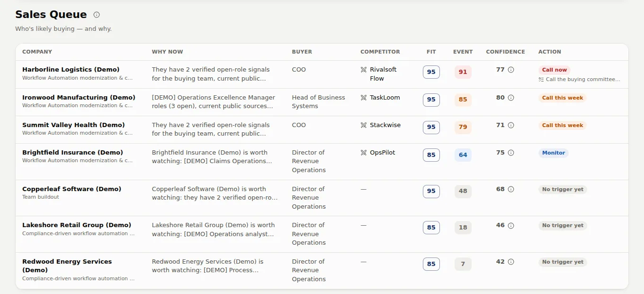The height and width of the screenshot is (294, 644).
Task: Click the 'Stackwise' competitor name
Action: [385, 125]
